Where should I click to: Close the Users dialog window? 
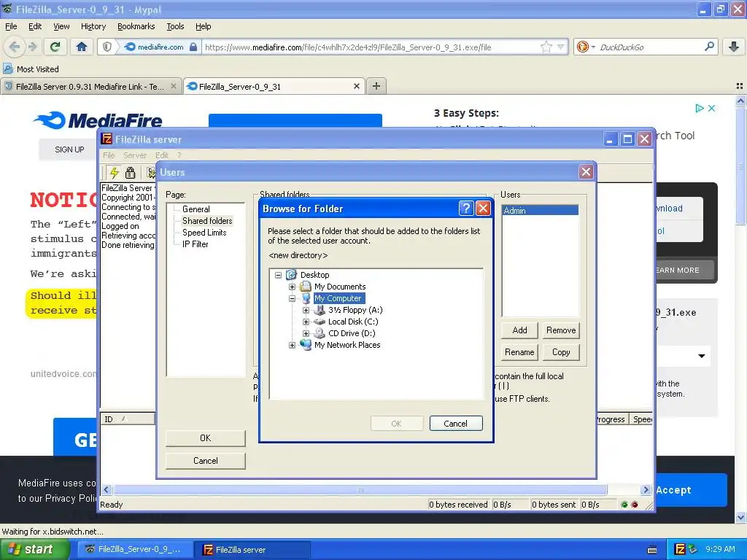586,172
